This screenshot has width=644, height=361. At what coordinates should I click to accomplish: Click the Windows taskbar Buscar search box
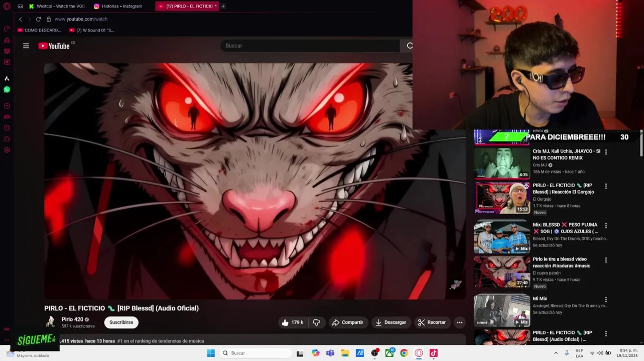coord(255,353)
